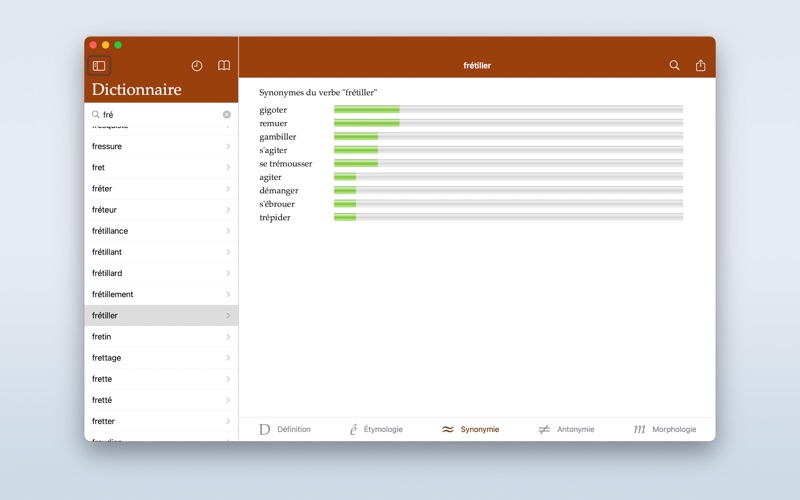Click the chevron on the 'frétillance' row
This screenshot has height=500, width=800.
pos(228,231)
